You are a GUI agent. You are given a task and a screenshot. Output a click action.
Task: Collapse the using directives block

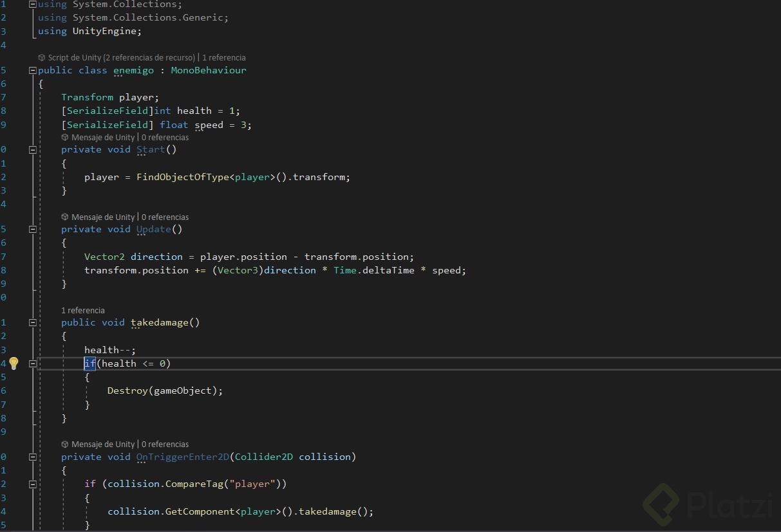point(33,4)
